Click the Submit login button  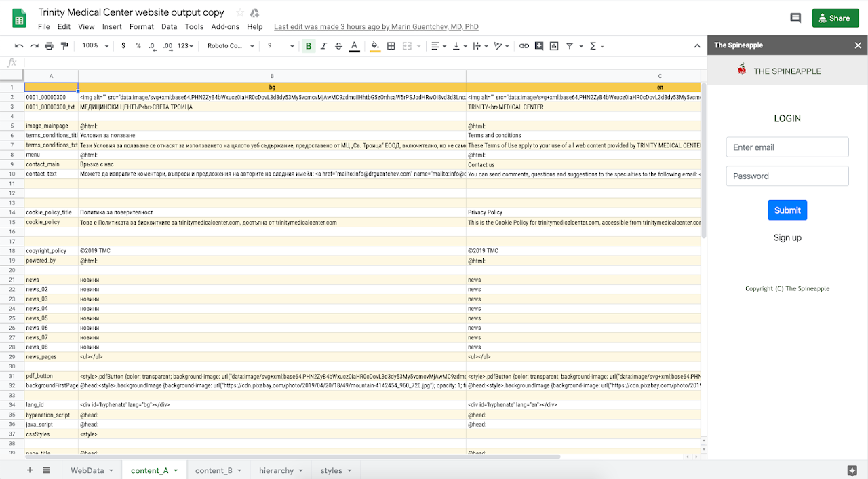coord(787,210)
